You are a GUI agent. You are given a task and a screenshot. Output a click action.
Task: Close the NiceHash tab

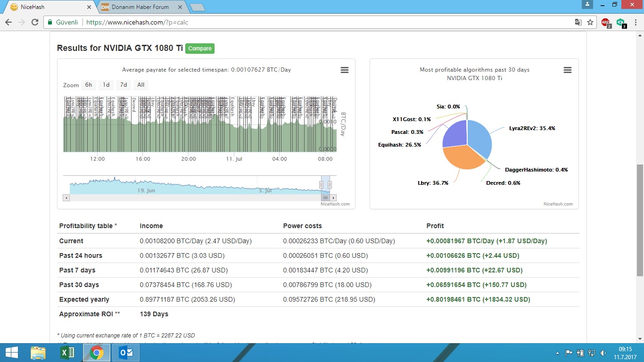click(x=90, y=7)
